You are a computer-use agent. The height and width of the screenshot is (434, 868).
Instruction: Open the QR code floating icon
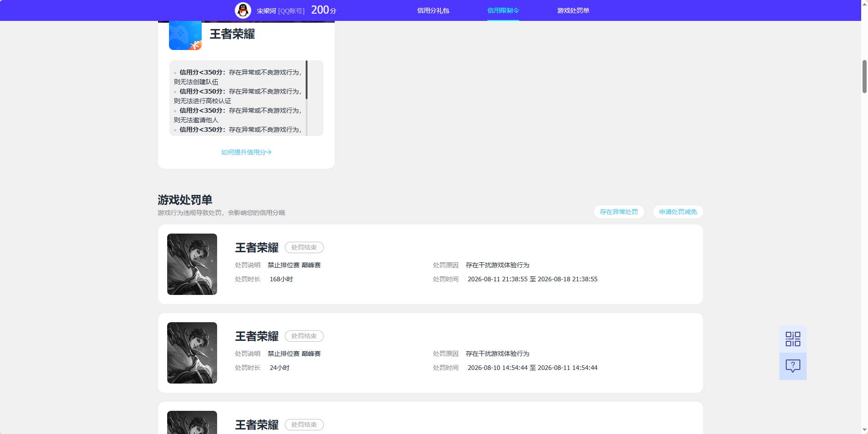pyautogui.click(x=793, y=339)
